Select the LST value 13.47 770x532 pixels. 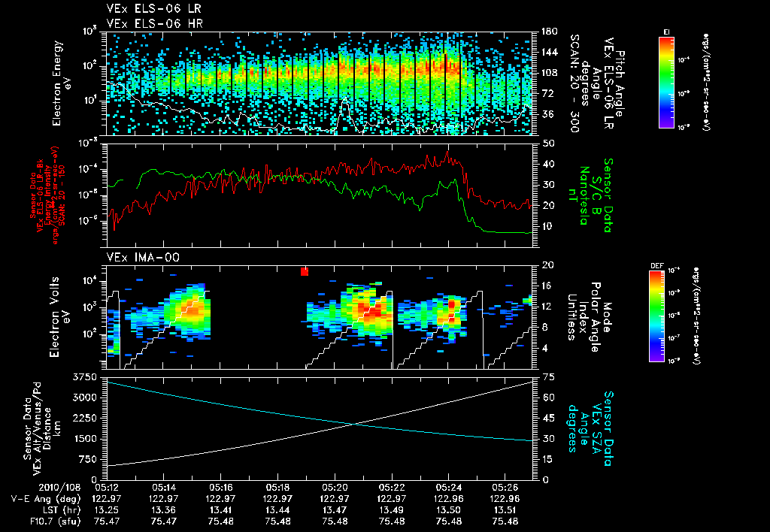[335, 510]
